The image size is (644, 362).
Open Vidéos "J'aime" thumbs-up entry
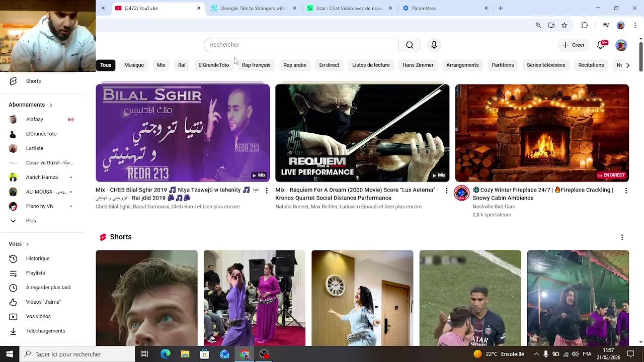point(41,302)
